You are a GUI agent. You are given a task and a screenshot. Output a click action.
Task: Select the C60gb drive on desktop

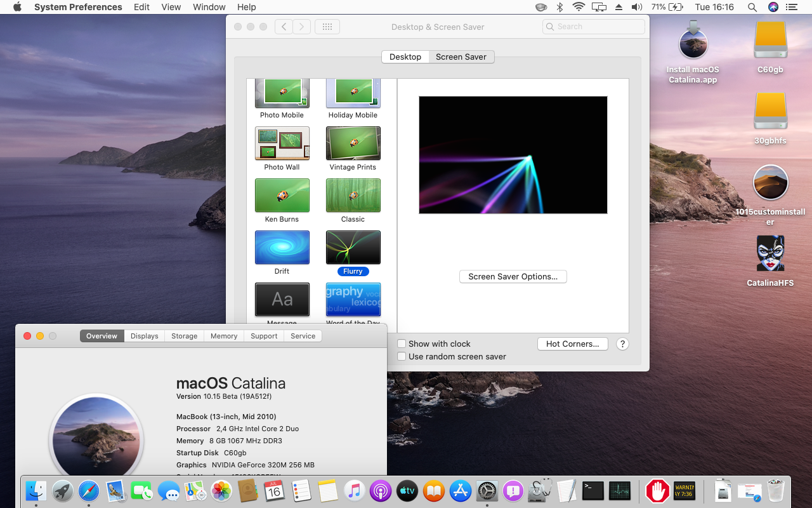coord(770,41)
